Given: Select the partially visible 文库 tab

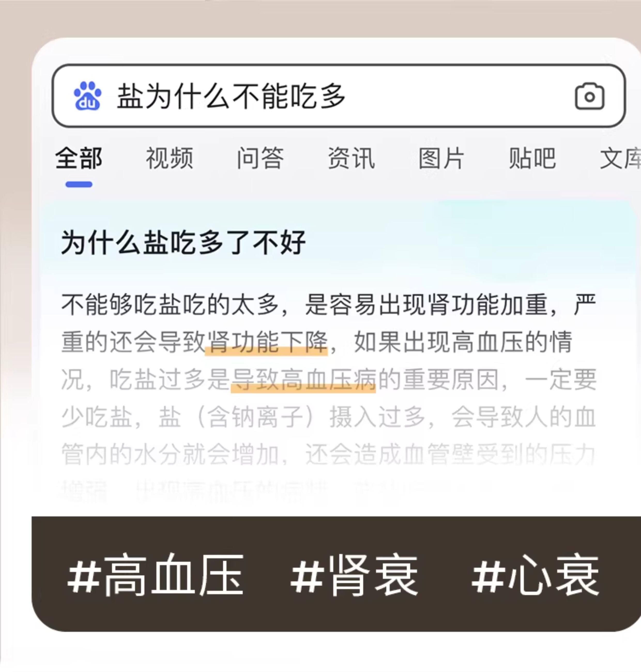Looking at the screenshot, I should tap(621, 158).
